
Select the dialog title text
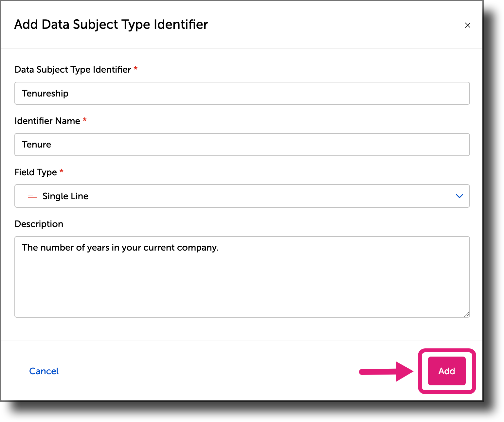point(111,24)
